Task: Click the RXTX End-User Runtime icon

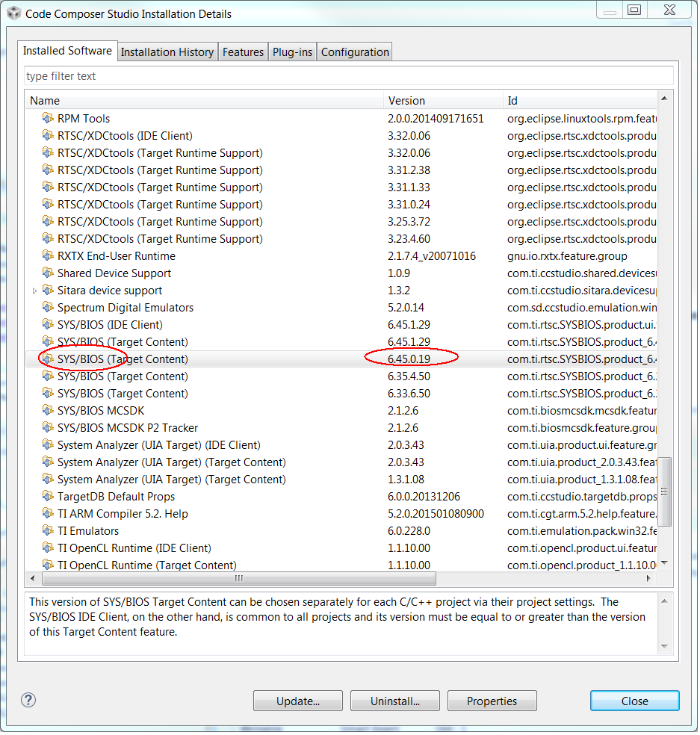Action: point(48,256)
